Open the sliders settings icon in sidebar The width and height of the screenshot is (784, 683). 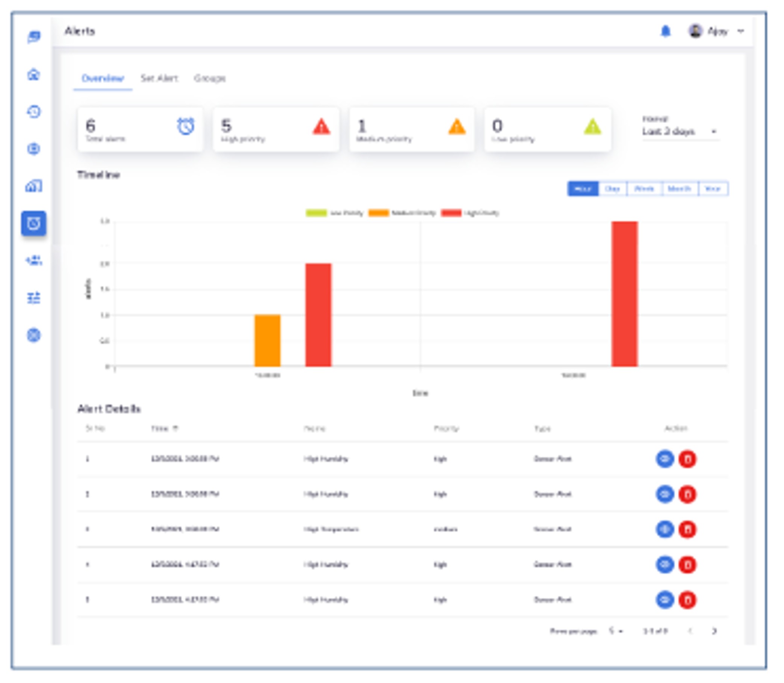coord(33,298)
